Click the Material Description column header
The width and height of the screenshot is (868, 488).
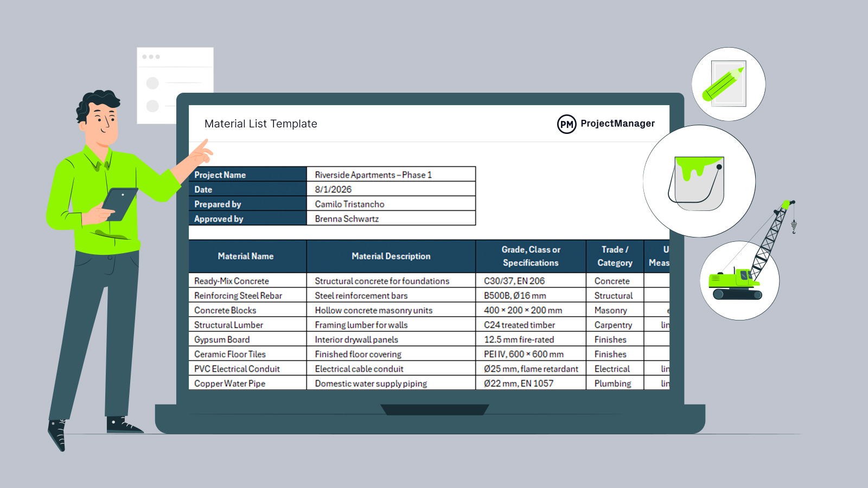[x=391, y=256]
